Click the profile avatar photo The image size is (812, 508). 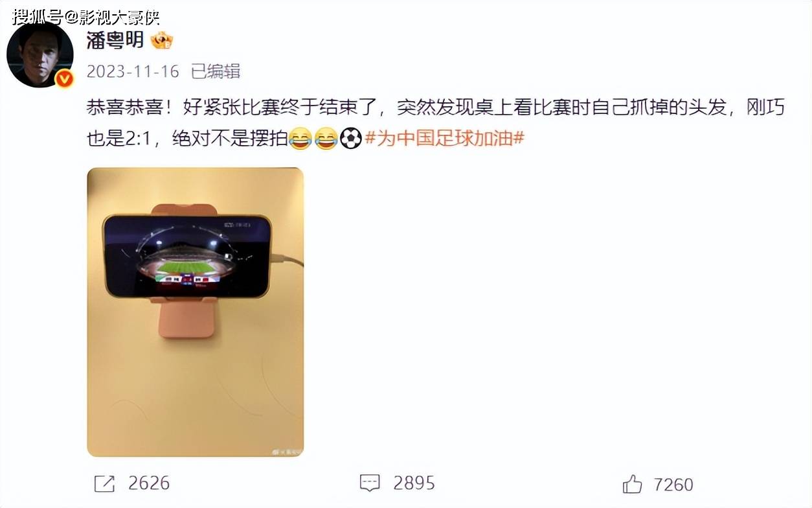click(x=39, y=54)
